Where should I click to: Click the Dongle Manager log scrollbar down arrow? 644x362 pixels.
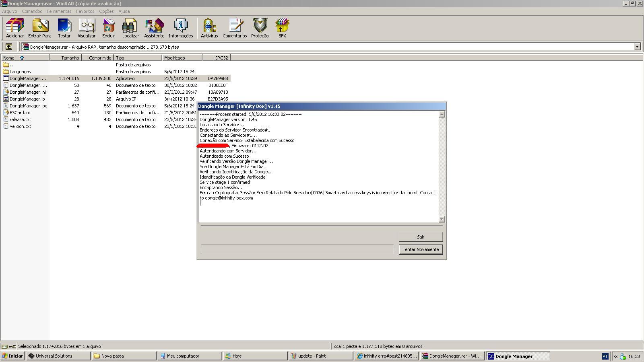click(442, 219)
